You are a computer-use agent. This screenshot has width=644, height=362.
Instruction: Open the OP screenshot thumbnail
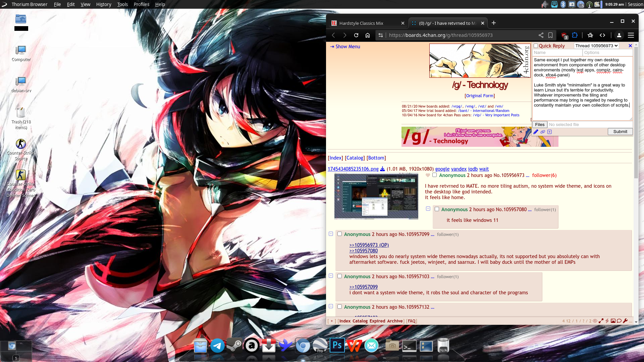click(x=376, y=196)
